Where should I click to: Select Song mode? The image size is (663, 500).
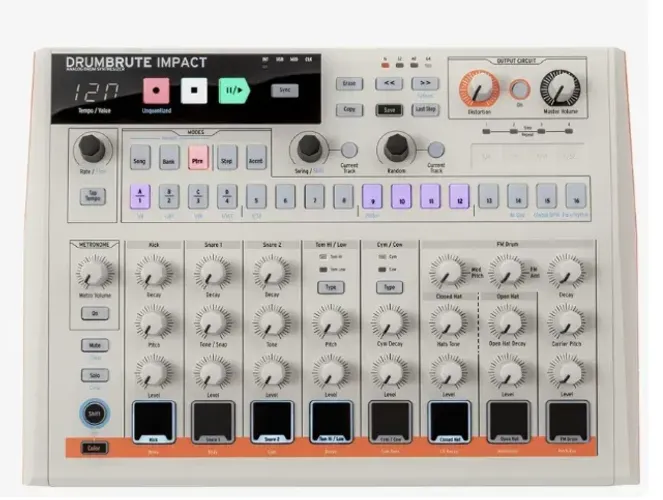click(x=140, y=158)
